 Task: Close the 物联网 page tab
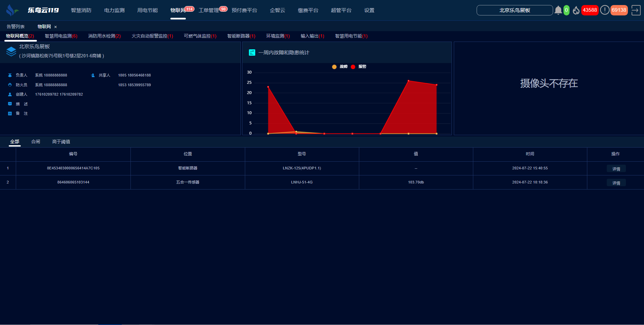pyautogui.click(x=56, y=27)
